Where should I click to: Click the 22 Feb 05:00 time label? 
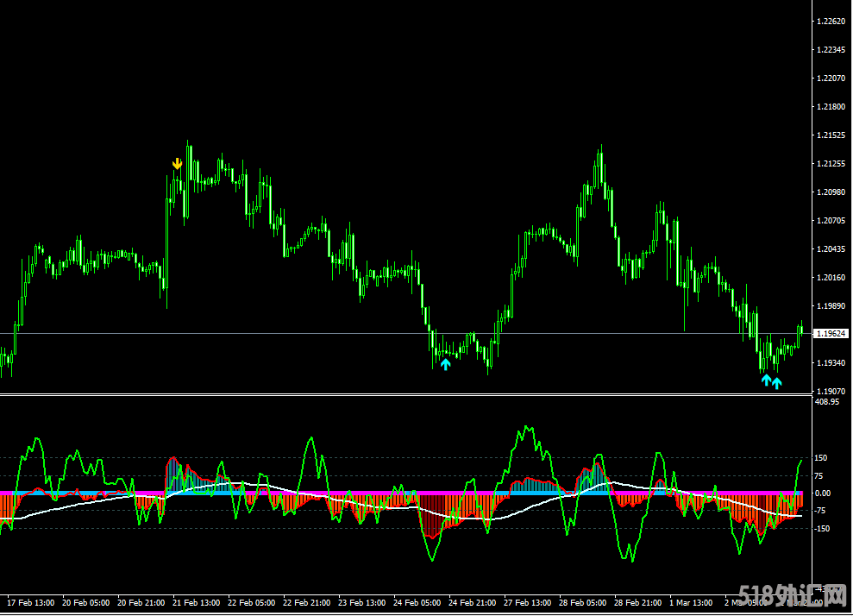pyautogui.click(x=251, y=603)
